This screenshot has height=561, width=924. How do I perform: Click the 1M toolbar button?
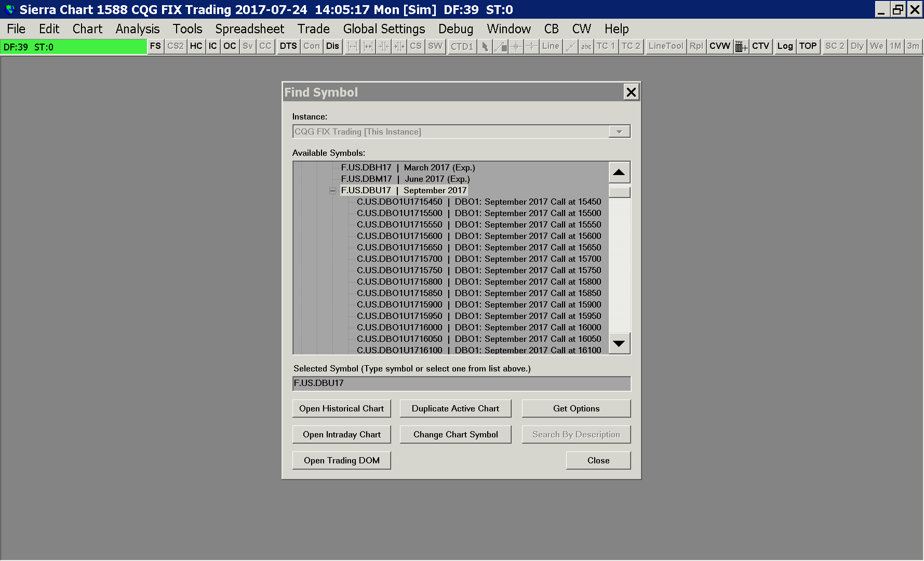[895, 46]
